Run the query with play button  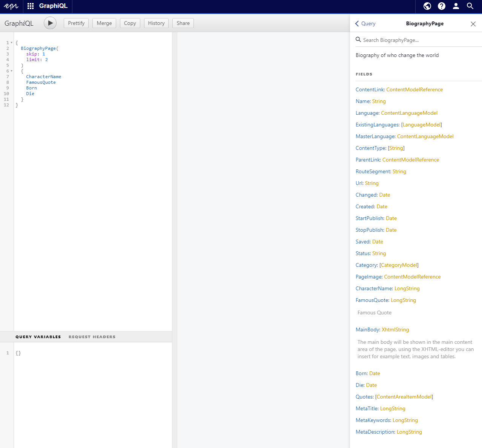pyautogui.click(x=50, y=23)
